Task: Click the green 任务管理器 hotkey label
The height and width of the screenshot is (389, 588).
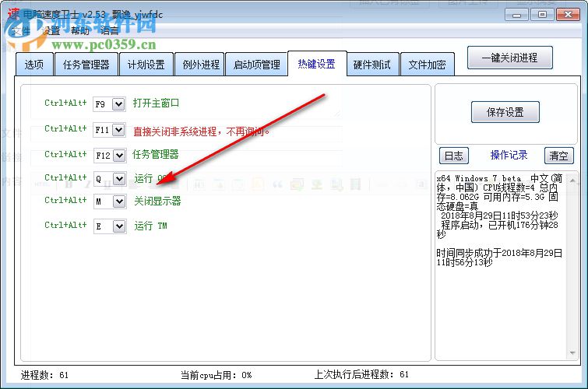Action: tap(156, 154)
